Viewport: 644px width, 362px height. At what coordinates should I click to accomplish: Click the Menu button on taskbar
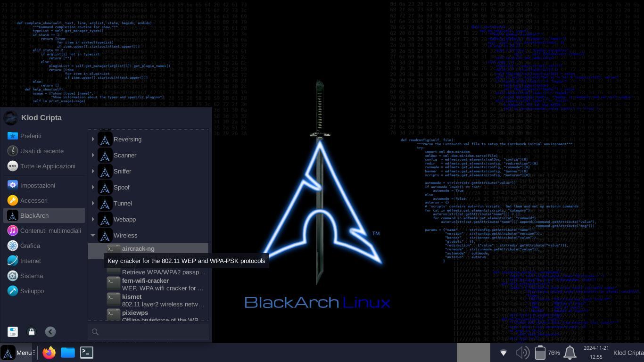click(17, 353)
